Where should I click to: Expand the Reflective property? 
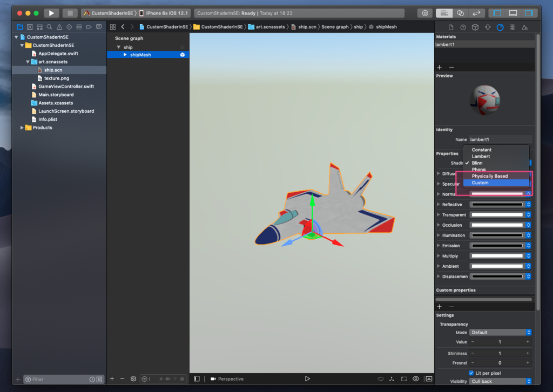coord(439,205)
